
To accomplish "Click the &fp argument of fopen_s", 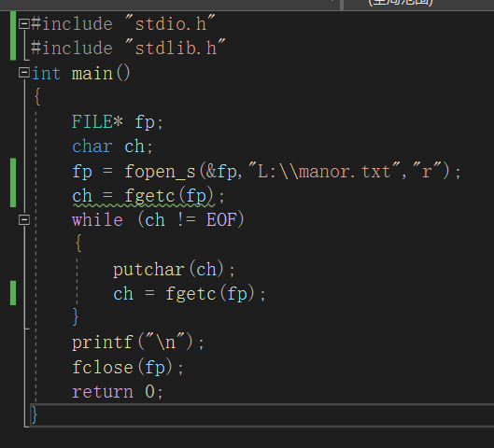I will tap(221, 172).
